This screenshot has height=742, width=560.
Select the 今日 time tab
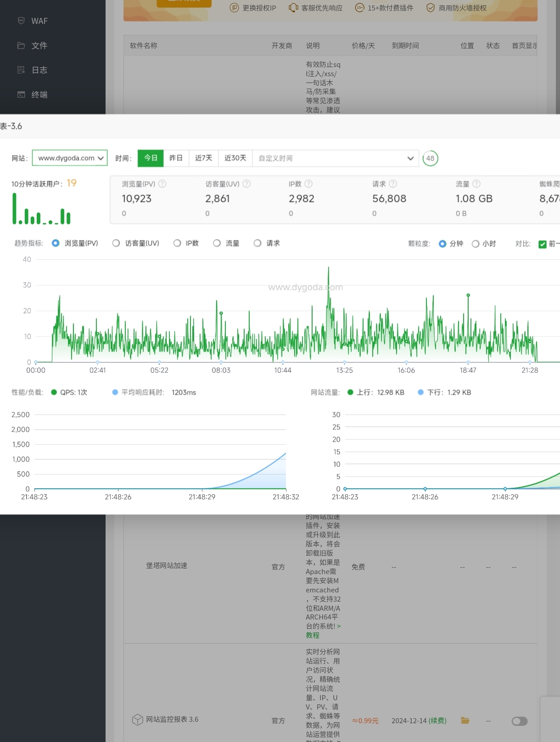tap(151, 158)
